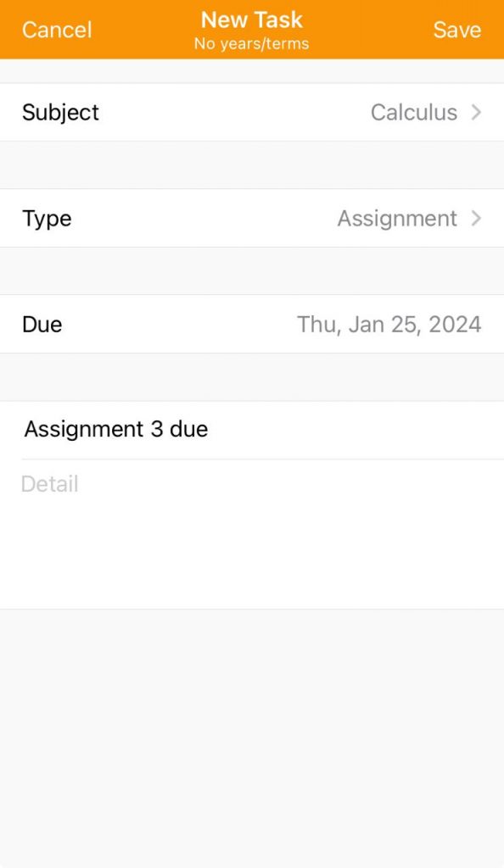504x868 pixels.
Task: Tap Assignment to change the task type
Action: (x=397, y=218)
